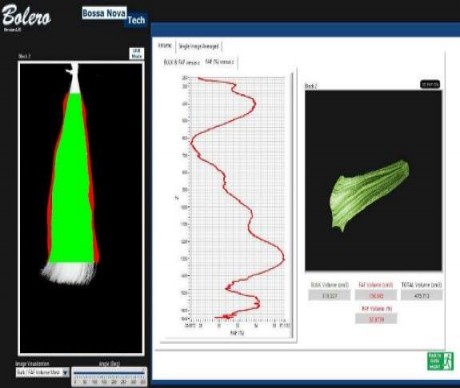Click the BULK Volume value field
The height and width of the screenshot is (388, 460).
(329, 295)
